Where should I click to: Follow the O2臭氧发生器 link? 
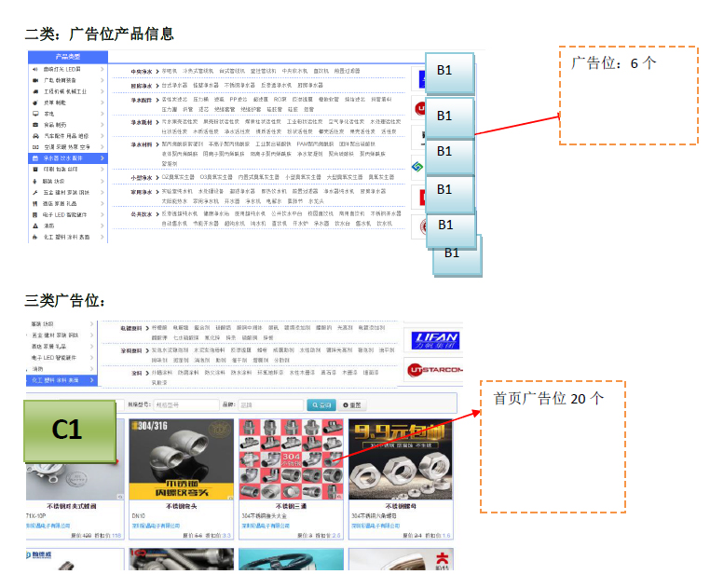coord(178,177)
